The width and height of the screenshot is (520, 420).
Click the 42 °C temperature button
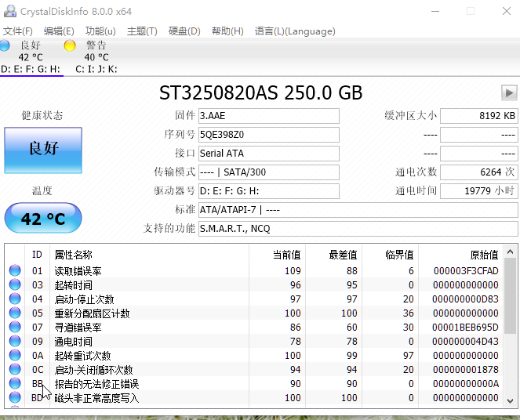[43, 218]
